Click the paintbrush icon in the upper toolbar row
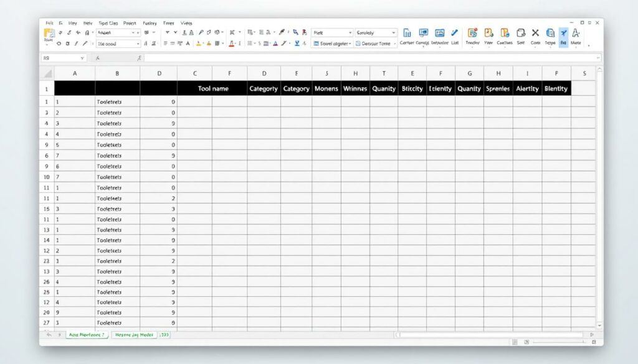 (x=282, y=32)
